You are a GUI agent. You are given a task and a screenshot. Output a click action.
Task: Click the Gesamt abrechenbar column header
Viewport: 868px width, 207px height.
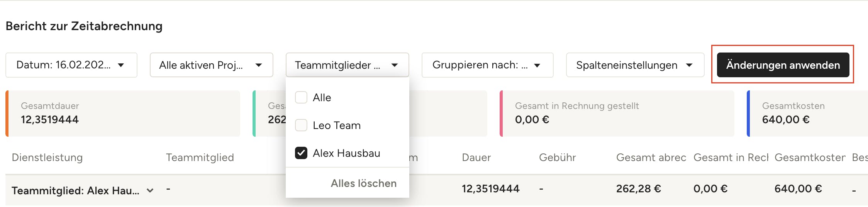[651, 158]
